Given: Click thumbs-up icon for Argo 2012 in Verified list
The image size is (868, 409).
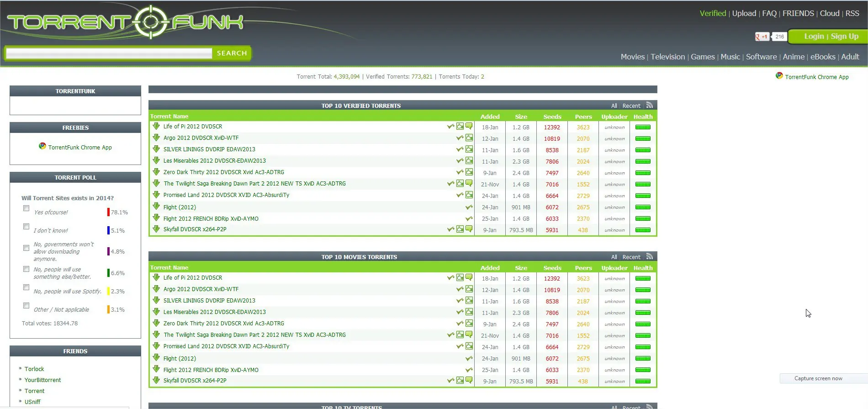Looking at the screenshot, I should 469,138.
